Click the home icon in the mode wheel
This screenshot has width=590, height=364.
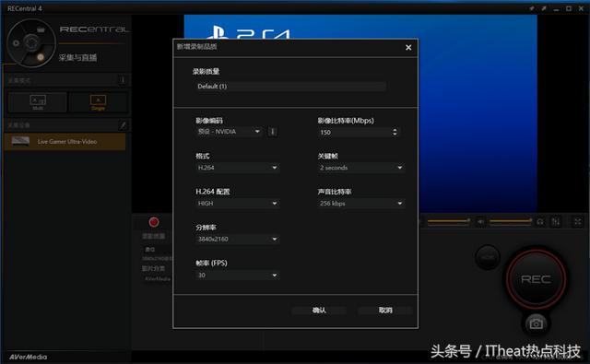pos(31,42)
